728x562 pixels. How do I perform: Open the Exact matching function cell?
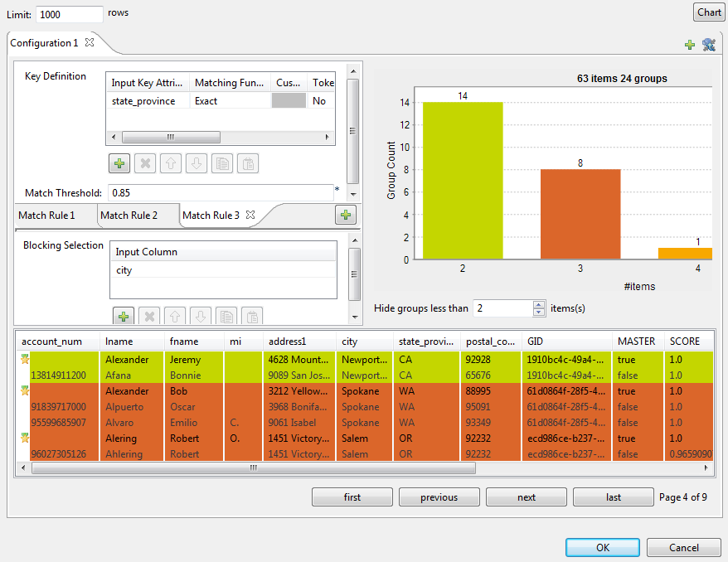230,101
